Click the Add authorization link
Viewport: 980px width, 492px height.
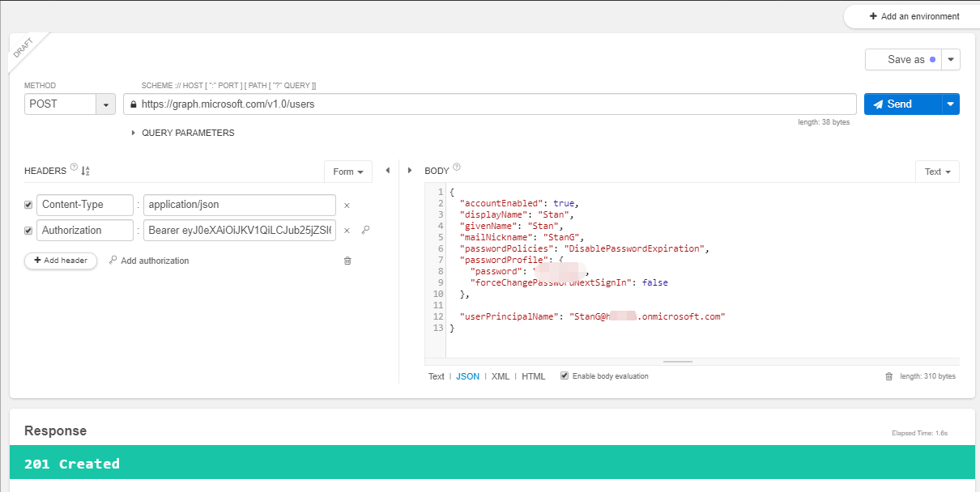click(x=149, y=261)
